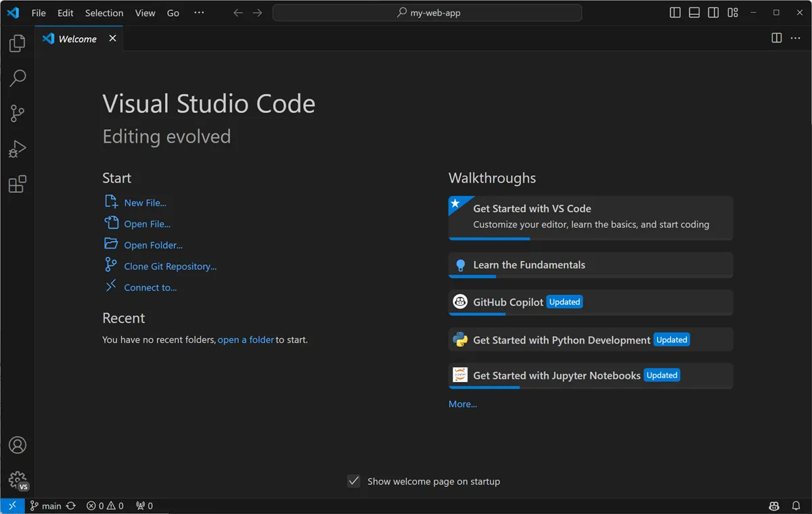
Task: Open the Manage settings gear
Action: pyautogui.click(x=17, y=479)
